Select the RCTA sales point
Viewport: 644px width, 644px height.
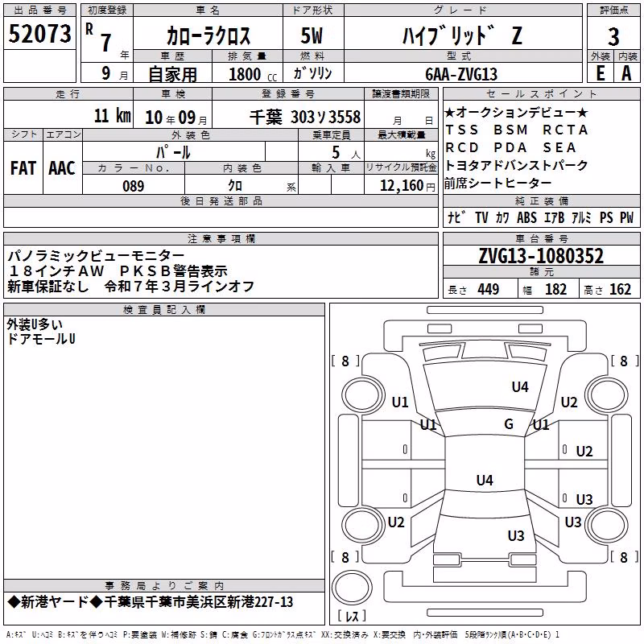[x=566, y=130]
